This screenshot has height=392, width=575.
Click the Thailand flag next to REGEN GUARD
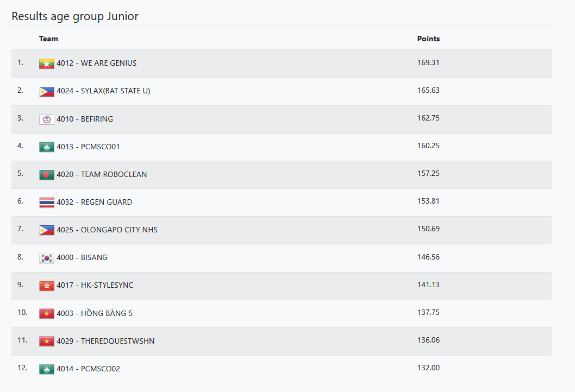click(47, 203)
